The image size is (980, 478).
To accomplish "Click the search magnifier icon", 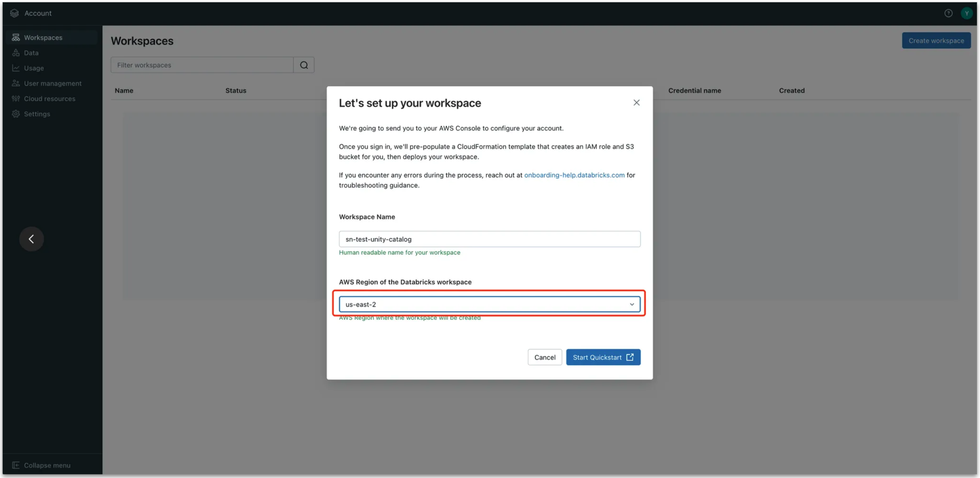I will (304, 65).
